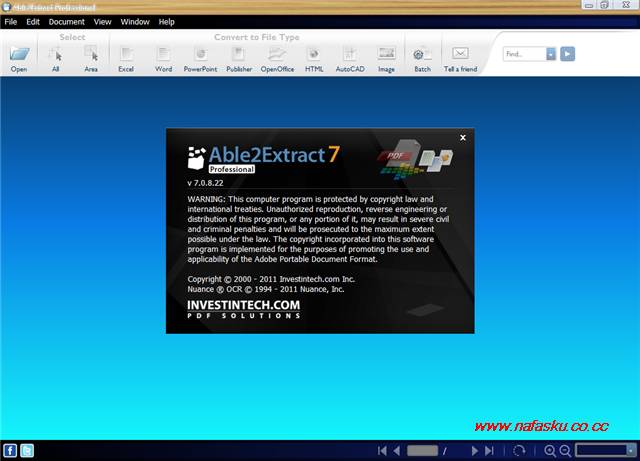The image size is (640, 461).
Task: Click the zoom in magnifier
Action: [550, 450]
